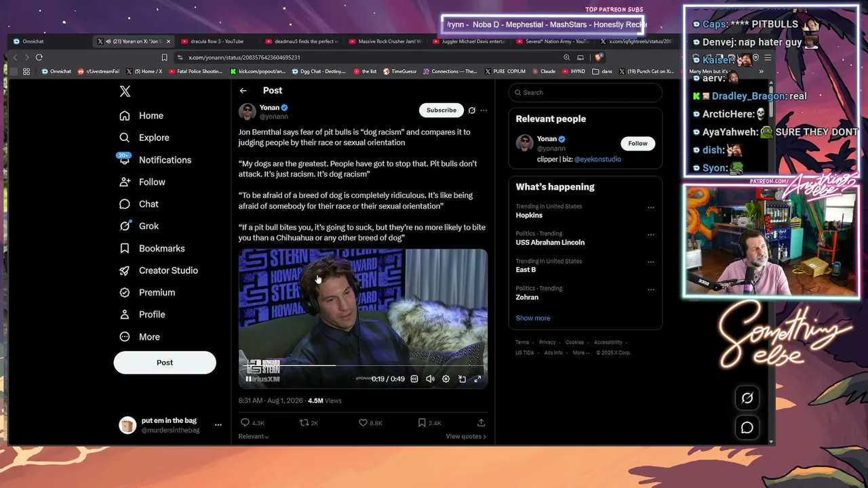The width and height of the screenshot is (868, 488).
Task: Click the X search field
Action: click(585, 93)
